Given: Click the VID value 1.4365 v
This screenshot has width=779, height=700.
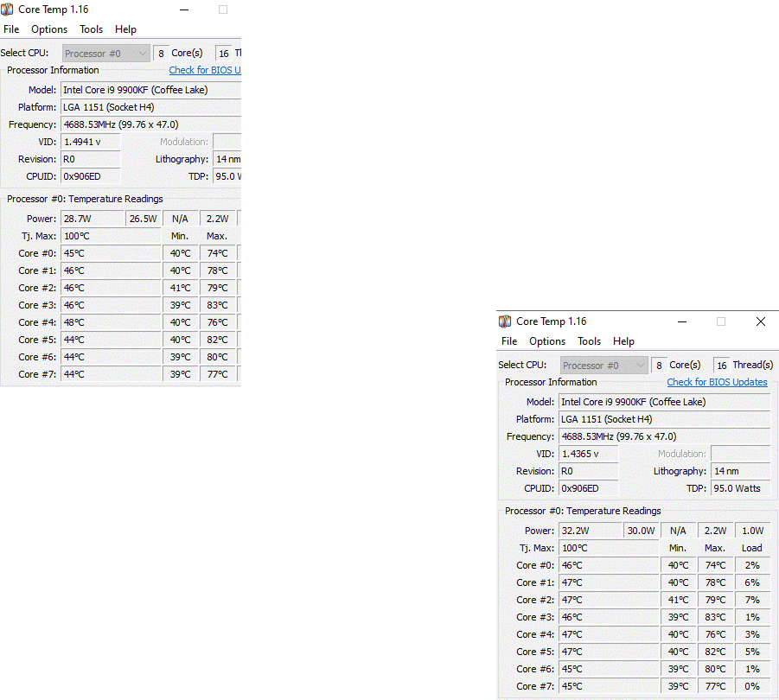Looking at the screenshot, I should pyautogui.click(x=589, y=454).
